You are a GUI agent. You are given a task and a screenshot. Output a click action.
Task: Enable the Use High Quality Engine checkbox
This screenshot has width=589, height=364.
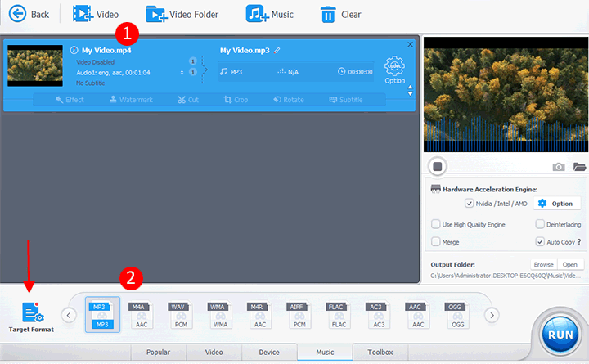(436, 224)
